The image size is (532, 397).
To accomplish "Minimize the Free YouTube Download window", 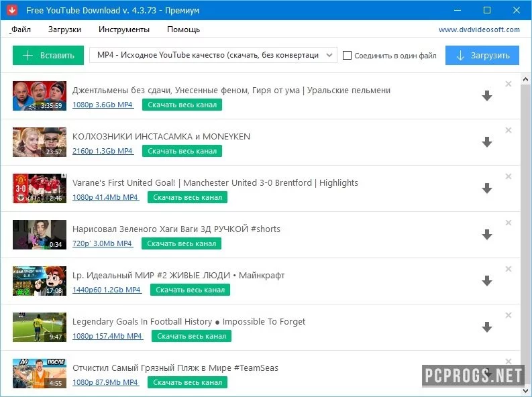I will (x=458, y=10).
